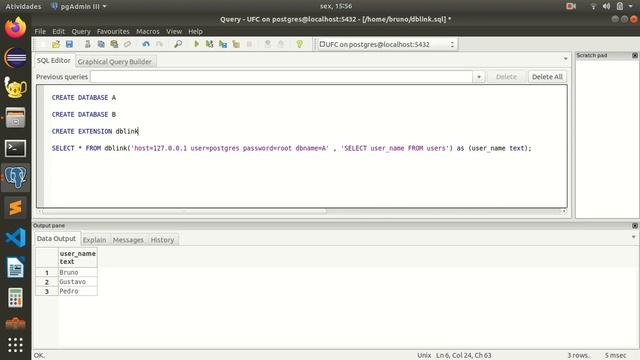Open LibreOffice Writer from the dock

(x=16, y=268)
